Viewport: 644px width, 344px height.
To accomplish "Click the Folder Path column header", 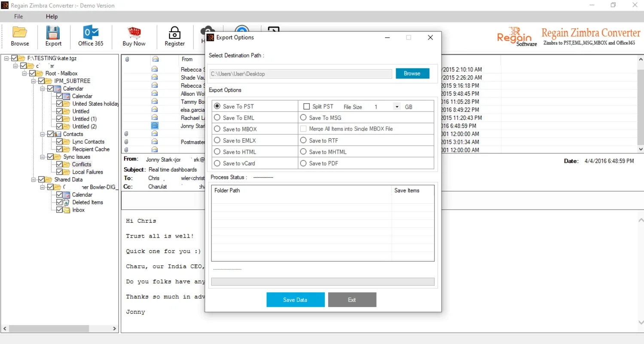I will click(302, 190).
